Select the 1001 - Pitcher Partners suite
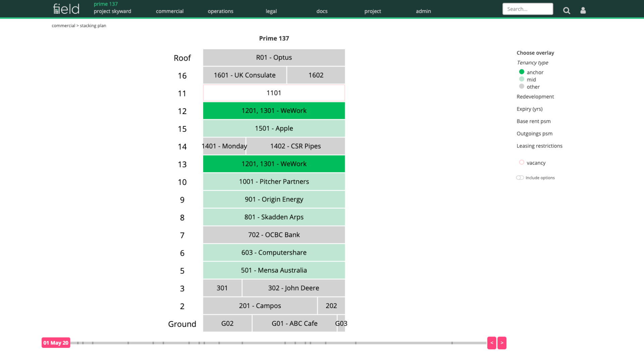This screenshot has width=644, height=362. pos(274,182)
